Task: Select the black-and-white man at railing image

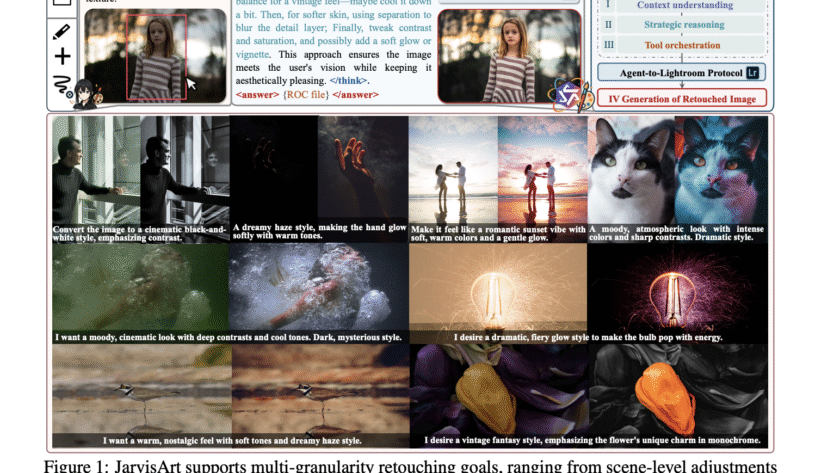Action: pos(184,170)
